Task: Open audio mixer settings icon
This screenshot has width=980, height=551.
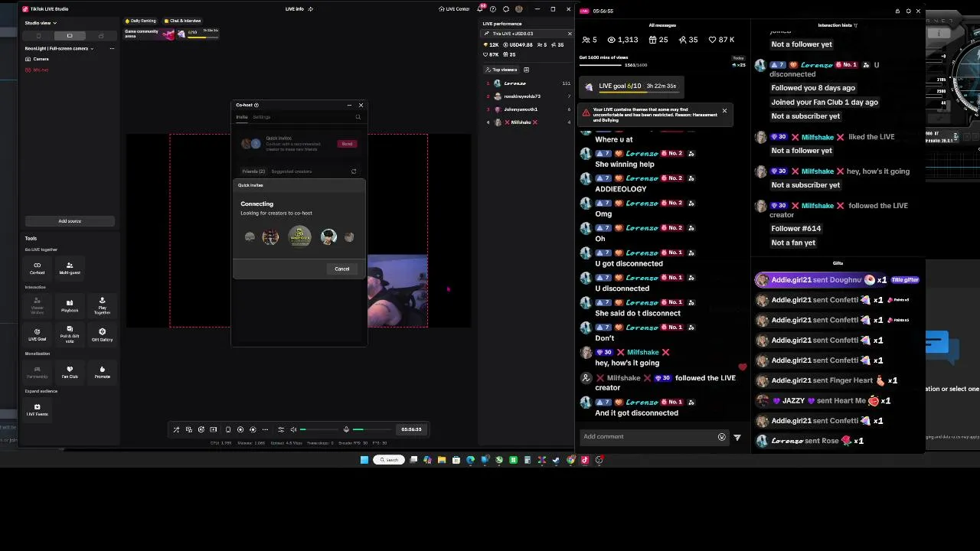Action: 281,429
